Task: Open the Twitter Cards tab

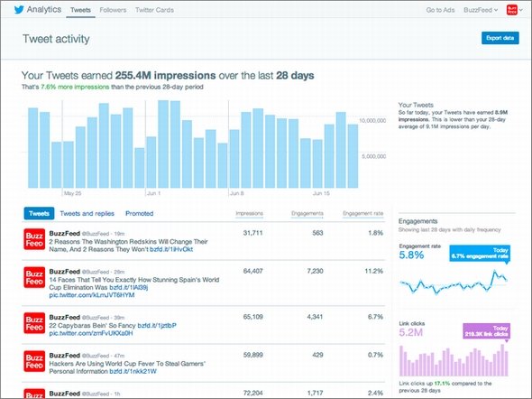Action: (x=154, y=10)
